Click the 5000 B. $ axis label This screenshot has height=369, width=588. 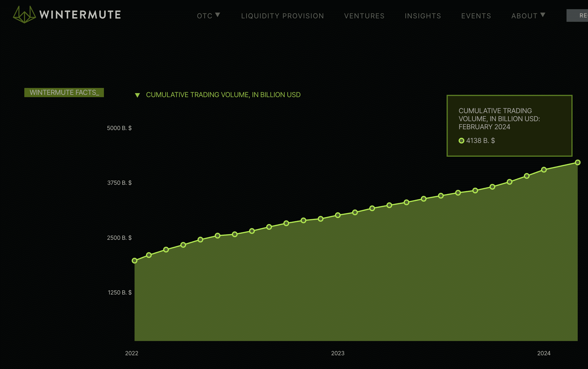(119, 128)
